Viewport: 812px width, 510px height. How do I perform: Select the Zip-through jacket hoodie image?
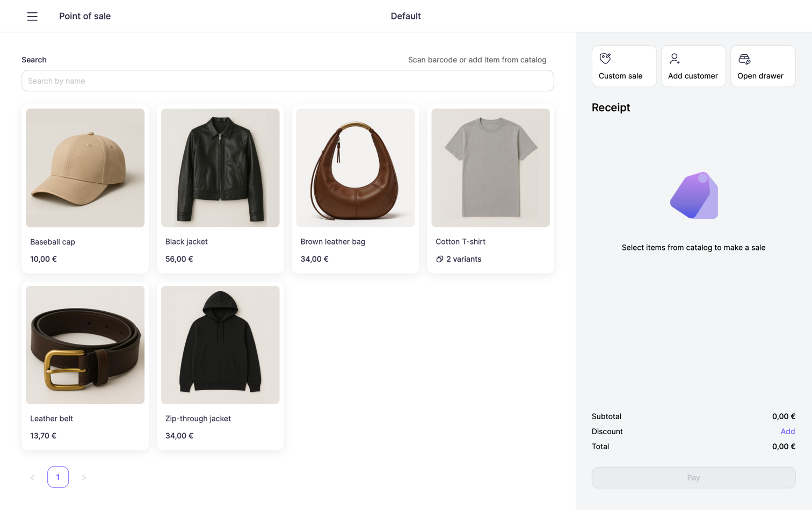(x=220, y=344)
